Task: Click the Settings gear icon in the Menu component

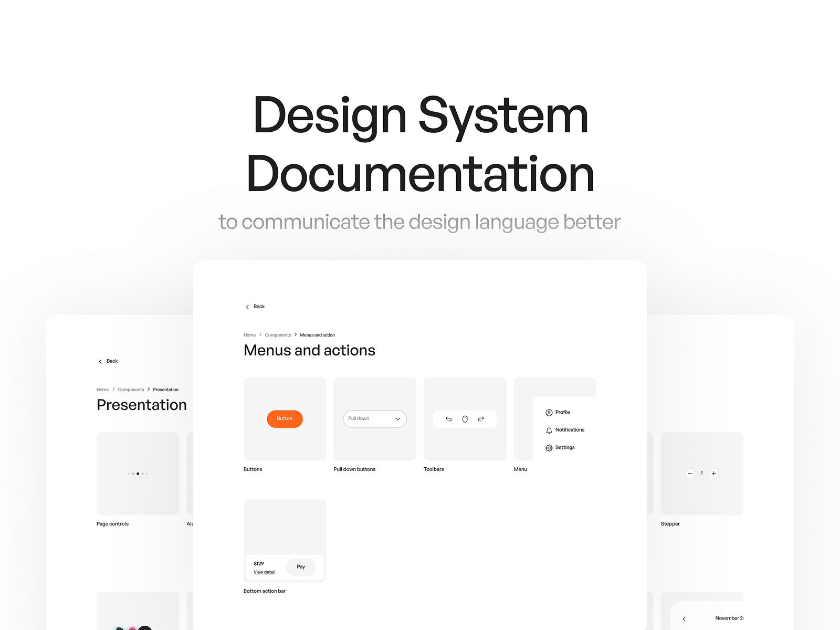Action: pyautogui.click(x=549, y=447)
